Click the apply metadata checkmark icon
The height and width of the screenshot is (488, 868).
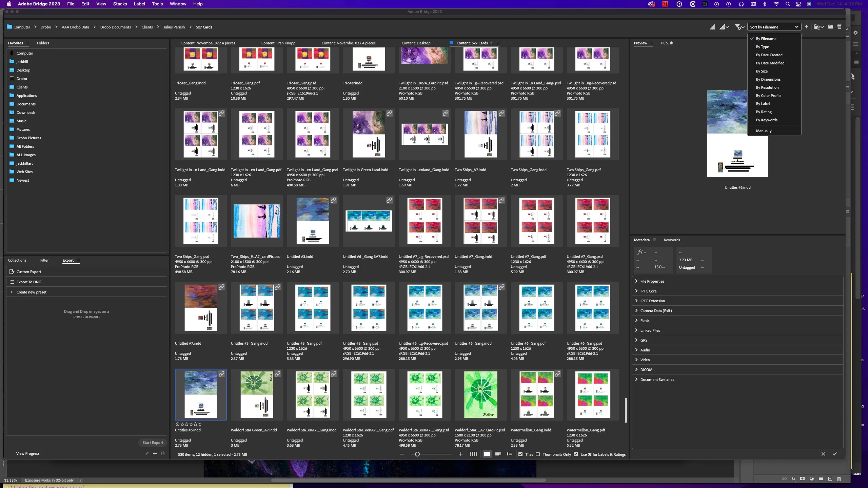[x=834, y=454]
